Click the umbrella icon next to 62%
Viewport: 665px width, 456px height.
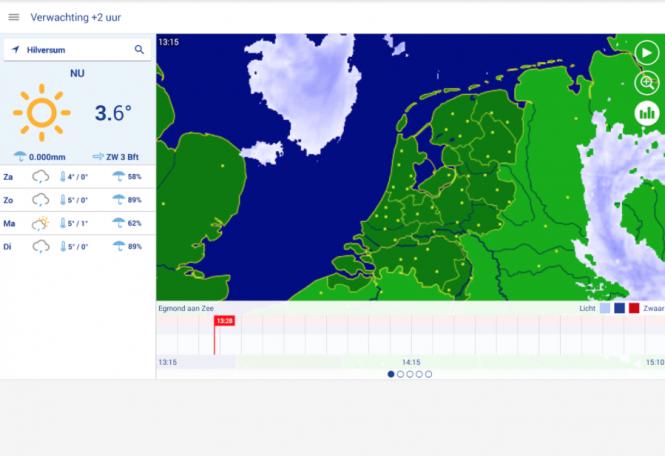pos(118,223)
